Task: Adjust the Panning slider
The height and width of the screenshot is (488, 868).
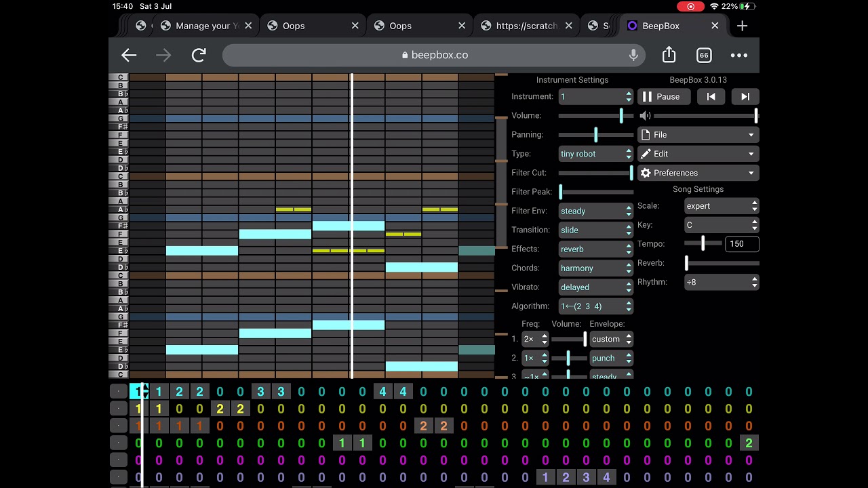Action: tap(596, 135)
